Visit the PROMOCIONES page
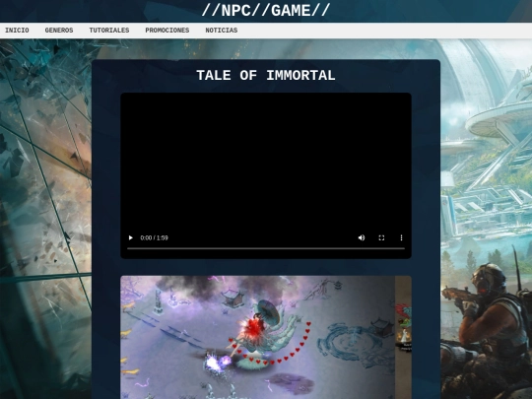This screenshot has height=399, width=532. click(x=167, y=31)
